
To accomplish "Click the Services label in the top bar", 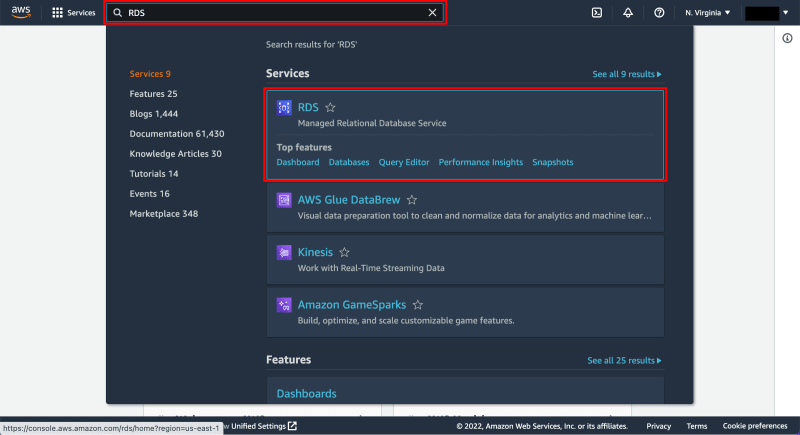I will [81, 13].
